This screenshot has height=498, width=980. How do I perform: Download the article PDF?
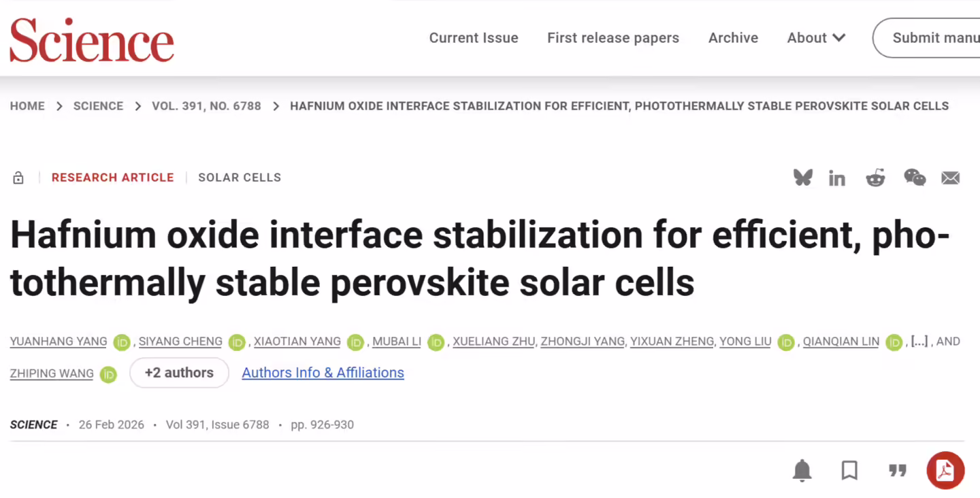(x=945, y=470)
